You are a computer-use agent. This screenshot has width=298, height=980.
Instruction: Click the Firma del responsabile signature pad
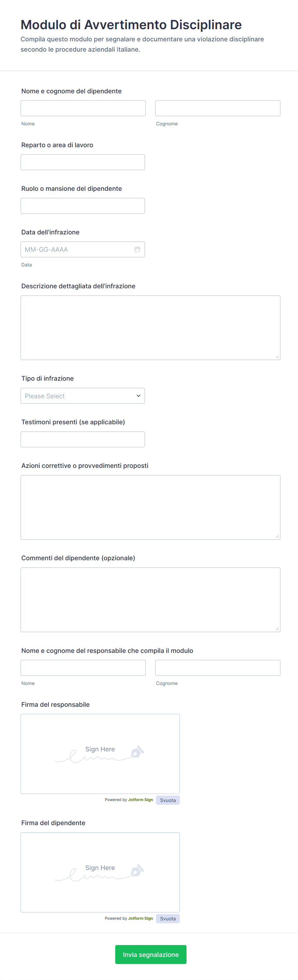pos(100,754)
